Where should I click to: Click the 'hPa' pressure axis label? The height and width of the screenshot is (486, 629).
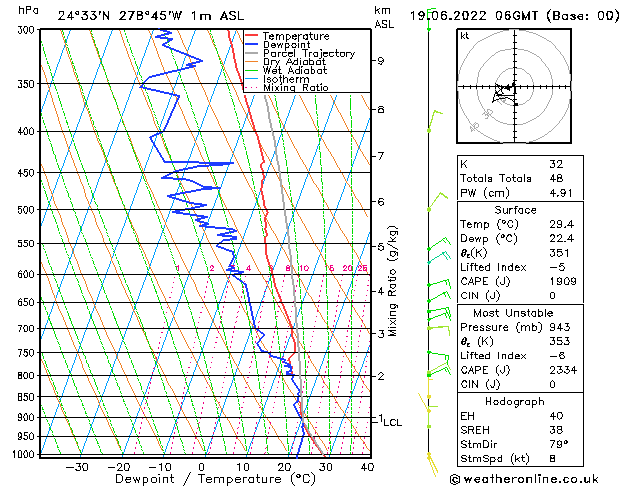click(28, 11)
